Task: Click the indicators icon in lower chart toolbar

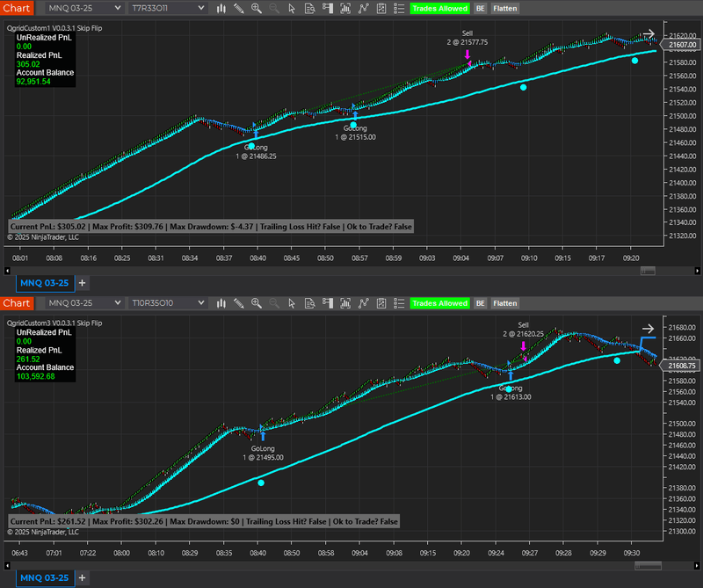Action: pyautogui.click(x=344, y=303)
